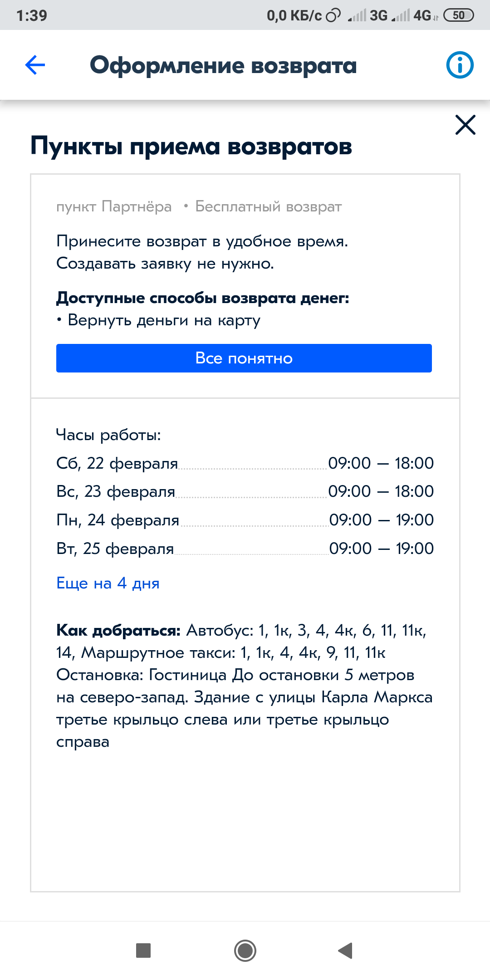Tap the 'Оформление возврата' page title
The image size is (490, 980).
tap(223, 65)
